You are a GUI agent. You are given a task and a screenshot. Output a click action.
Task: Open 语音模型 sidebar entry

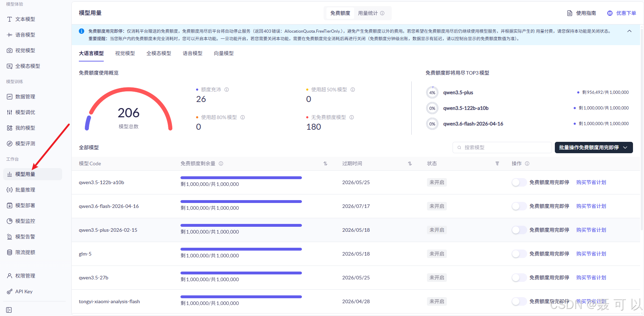point(25,35)
